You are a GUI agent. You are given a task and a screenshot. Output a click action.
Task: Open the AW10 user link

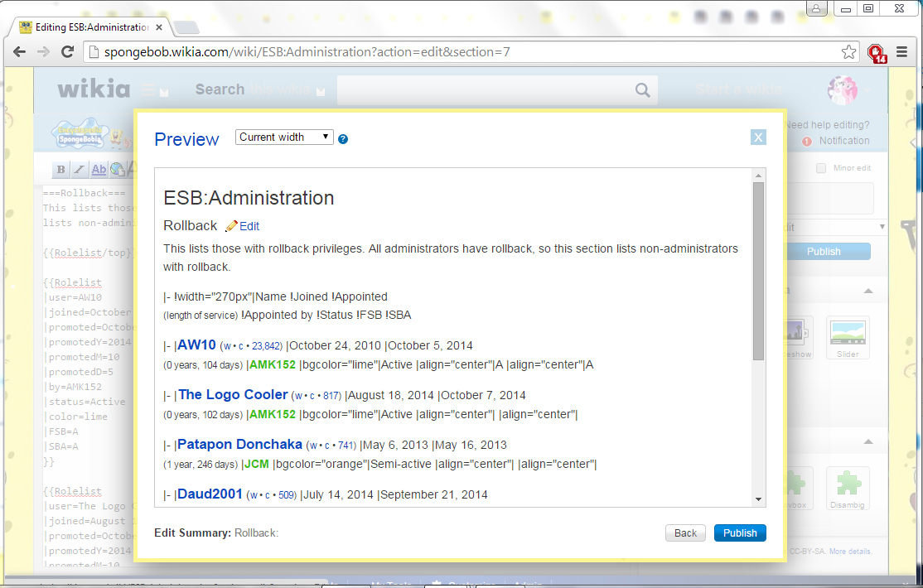point(196,345)
